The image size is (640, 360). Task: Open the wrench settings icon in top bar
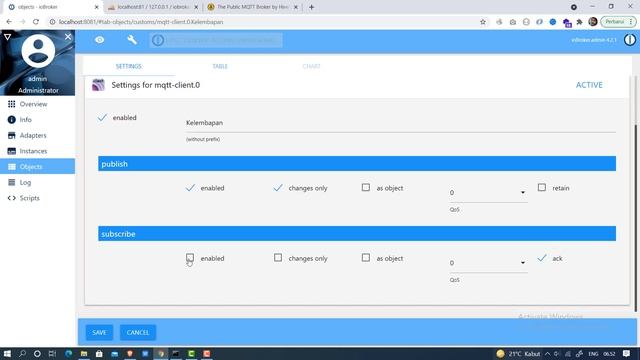[x=132, y=40]
